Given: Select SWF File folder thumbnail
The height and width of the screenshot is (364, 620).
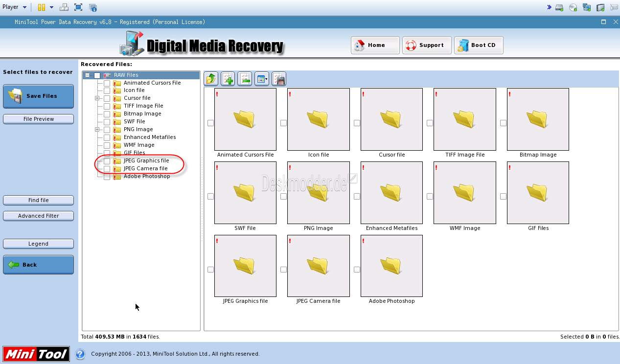Looking at the screenshot, I should click(x=245, y=193).
